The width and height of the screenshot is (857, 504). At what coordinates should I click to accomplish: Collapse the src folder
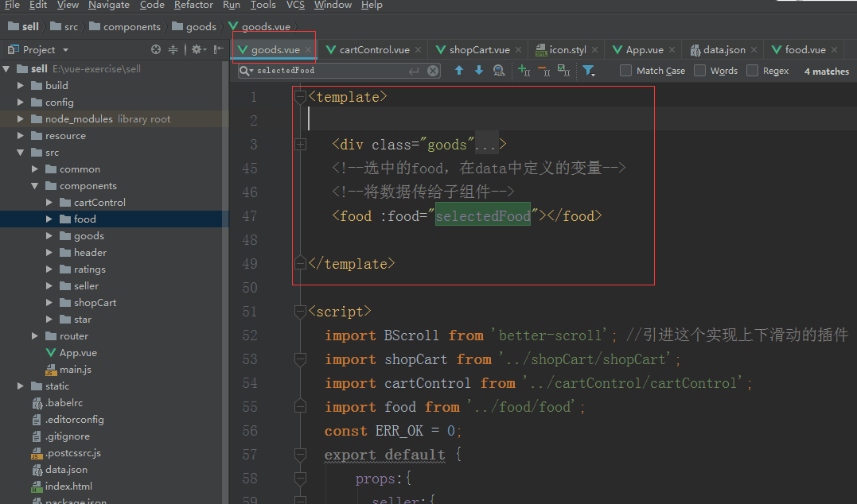pyautogui.click(x=21, y=153)
